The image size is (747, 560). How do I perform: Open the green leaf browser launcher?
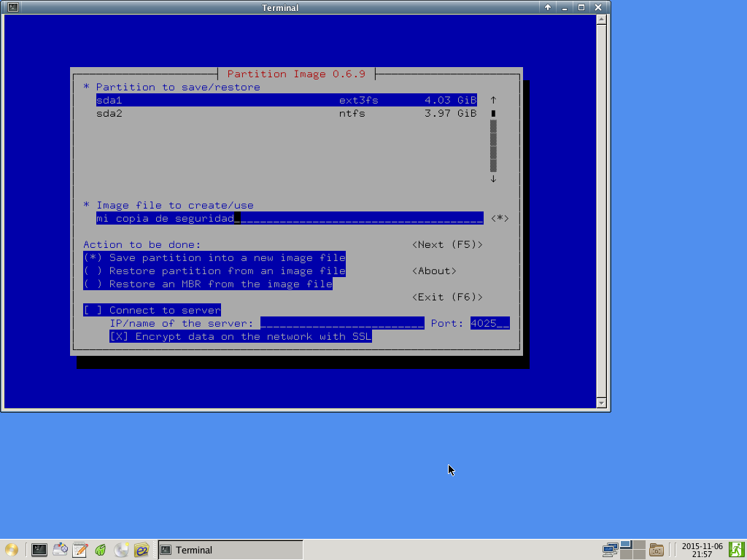click(101, 550)
